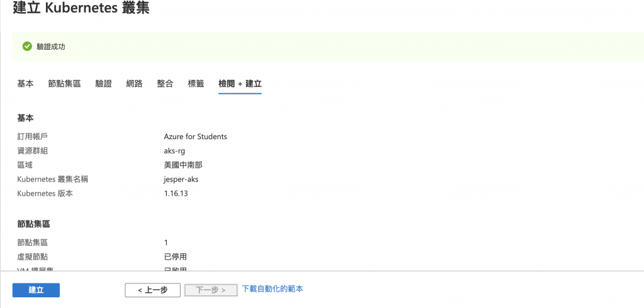Viewport: 644px width, 308px height.
Task: Click the region value 美國中南部
Action: [183, 165]
